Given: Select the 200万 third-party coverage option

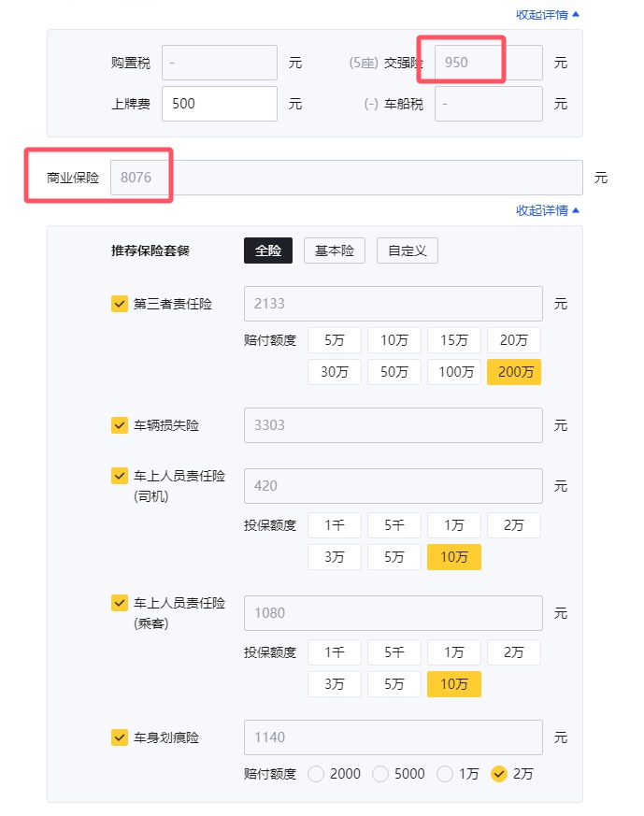Looking at the screenshot, I should tap(514, 372).
